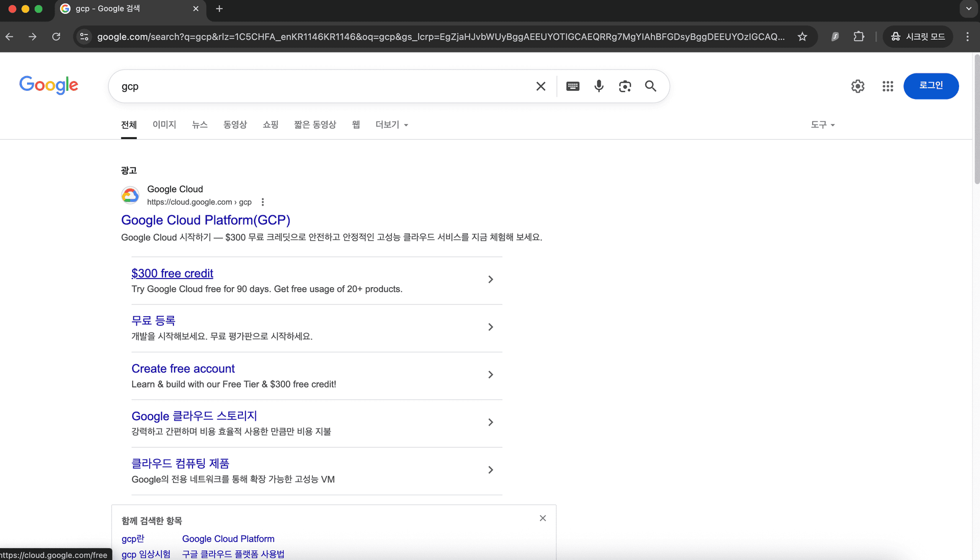Switch to the 쇼핑 tab
Screen dimensions: 980x560
271,124
